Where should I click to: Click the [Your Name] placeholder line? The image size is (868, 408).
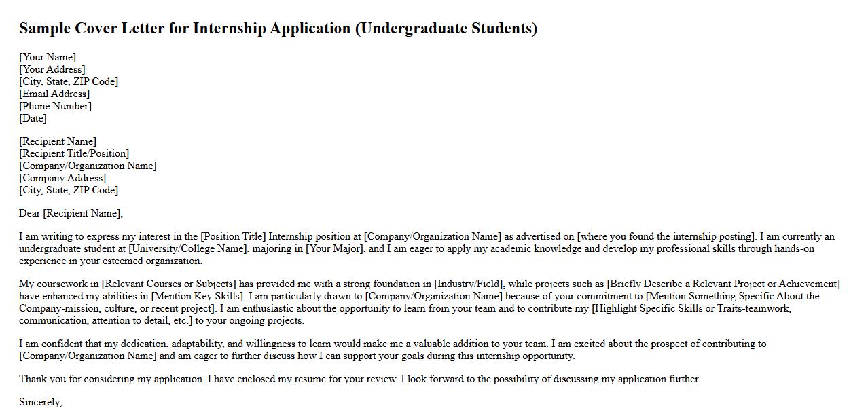coord(48,57)
